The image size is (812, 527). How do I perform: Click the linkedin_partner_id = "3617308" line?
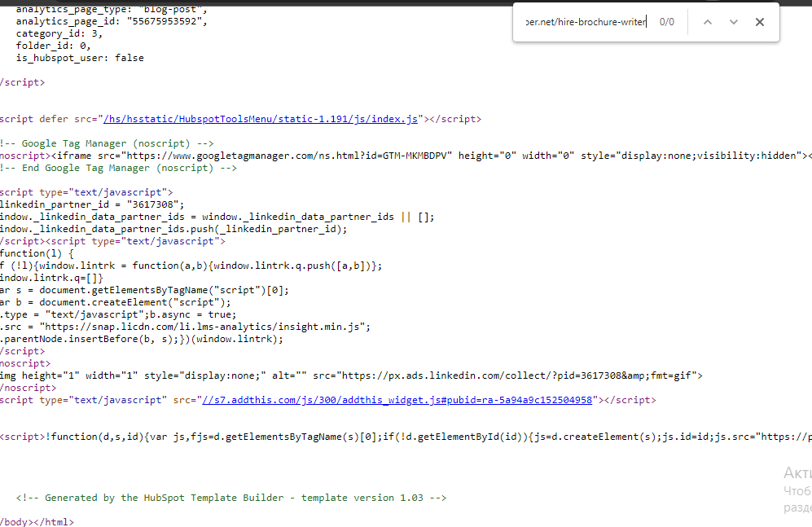[92, 204]
